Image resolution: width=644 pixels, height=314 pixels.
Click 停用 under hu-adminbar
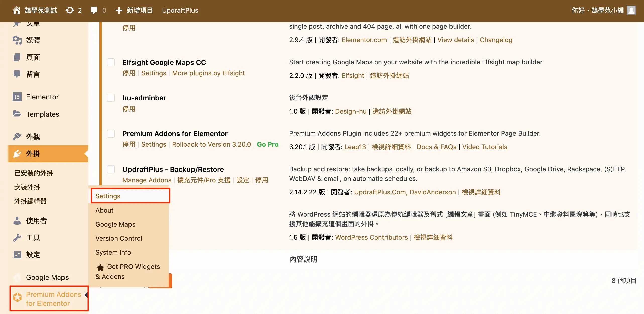pos(129,109)
